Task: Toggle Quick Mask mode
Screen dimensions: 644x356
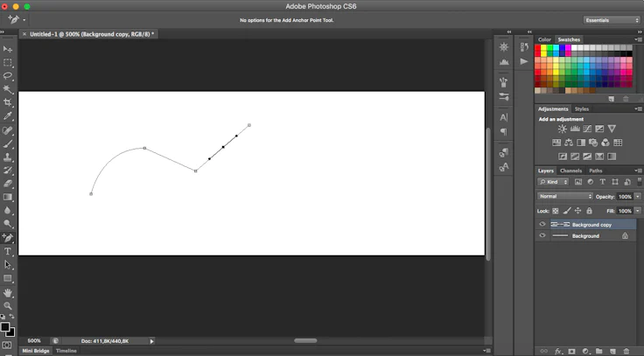Action: [x=7, y=346]
